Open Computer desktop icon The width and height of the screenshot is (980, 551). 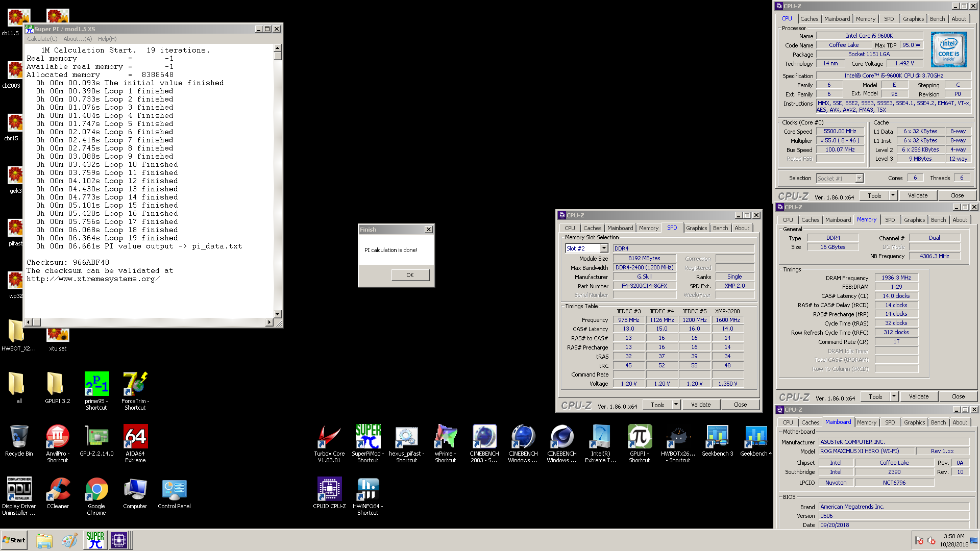point(135,493)
